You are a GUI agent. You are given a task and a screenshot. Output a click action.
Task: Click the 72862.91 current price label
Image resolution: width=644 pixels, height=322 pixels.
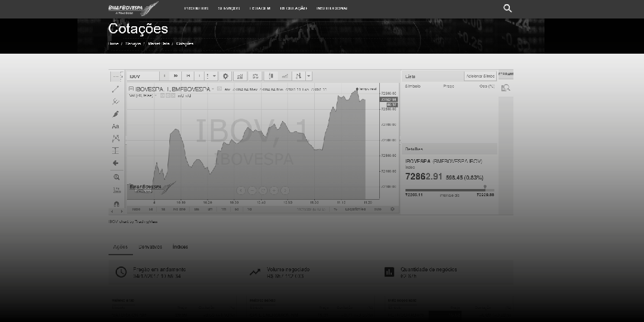(x=423, y=177)
